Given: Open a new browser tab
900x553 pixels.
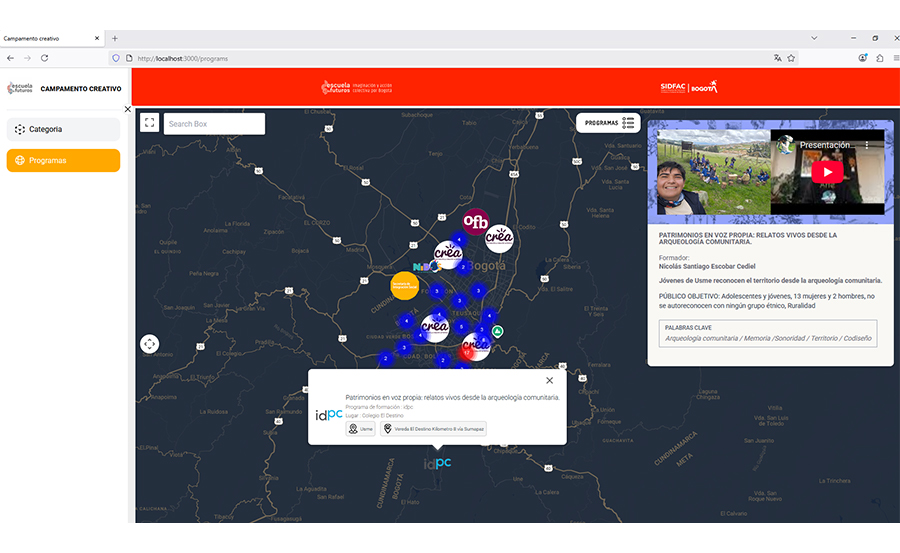Looking at the screenshot, I should pos(115,38).
